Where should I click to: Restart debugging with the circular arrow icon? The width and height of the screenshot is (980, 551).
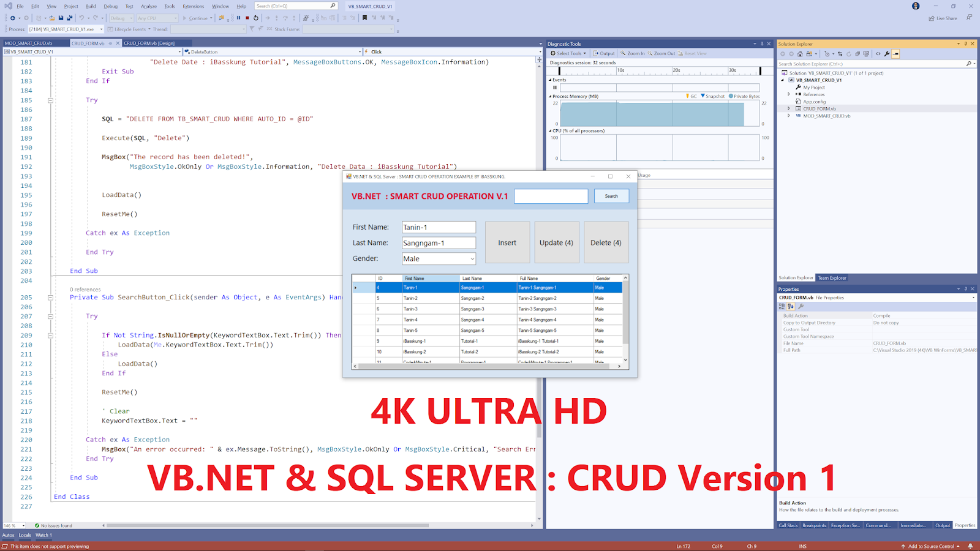pos(256,18)
